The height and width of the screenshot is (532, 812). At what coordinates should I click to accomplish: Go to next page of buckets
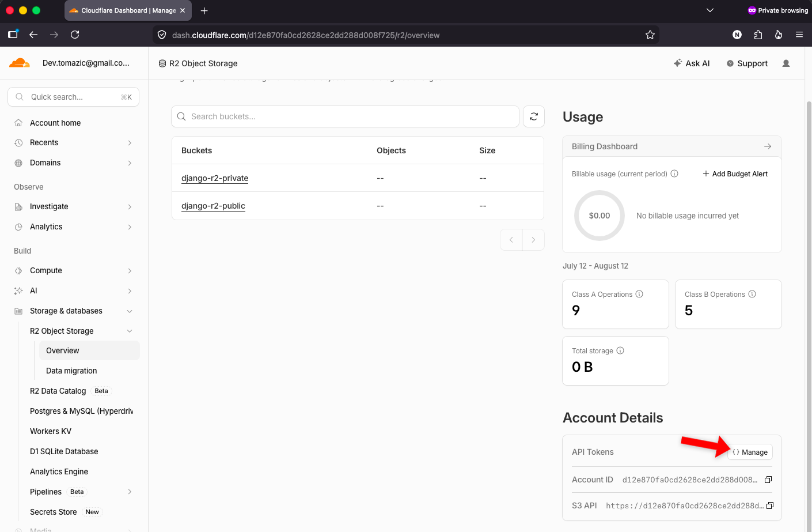point(533,240)
